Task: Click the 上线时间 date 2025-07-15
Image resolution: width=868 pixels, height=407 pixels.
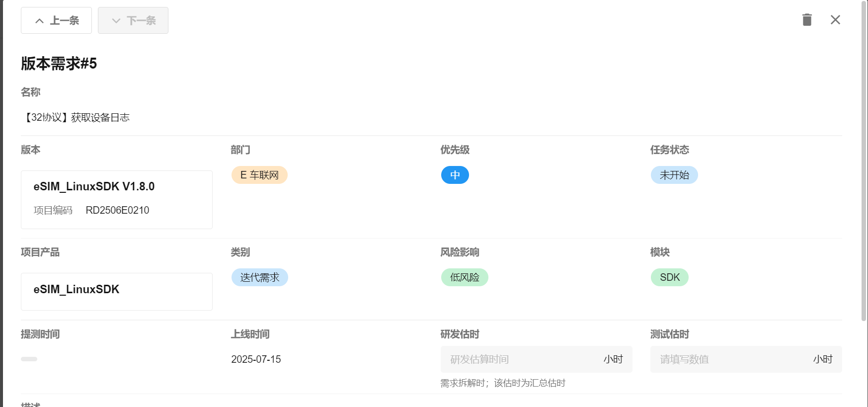Action: click(256, 359)
